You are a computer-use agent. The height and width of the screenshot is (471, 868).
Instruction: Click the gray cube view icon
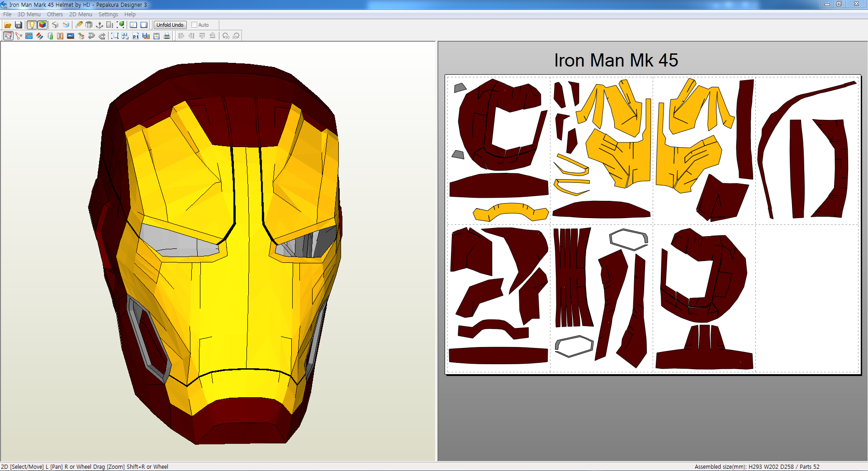pyautogui.click(x=55, y=25)
